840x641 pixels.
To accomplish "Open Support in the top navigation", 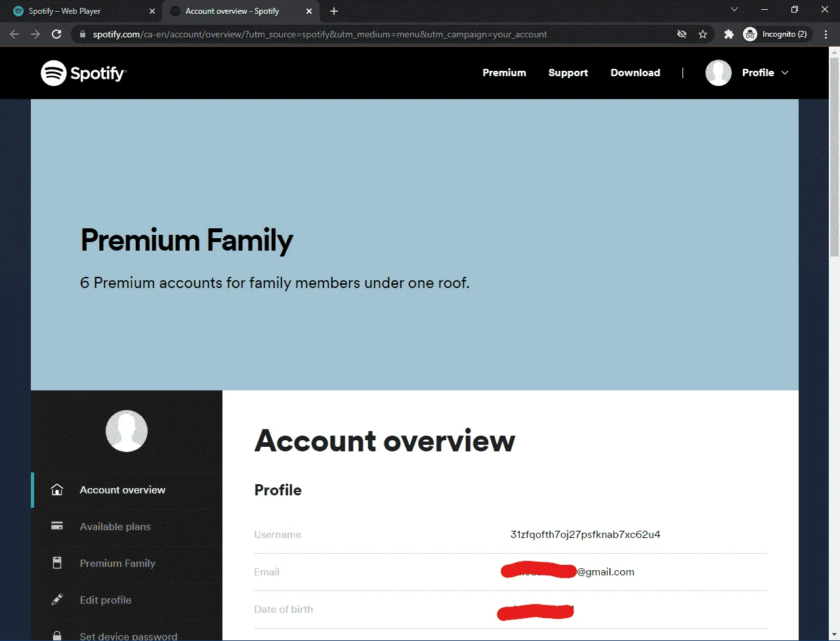I will 568,73.
